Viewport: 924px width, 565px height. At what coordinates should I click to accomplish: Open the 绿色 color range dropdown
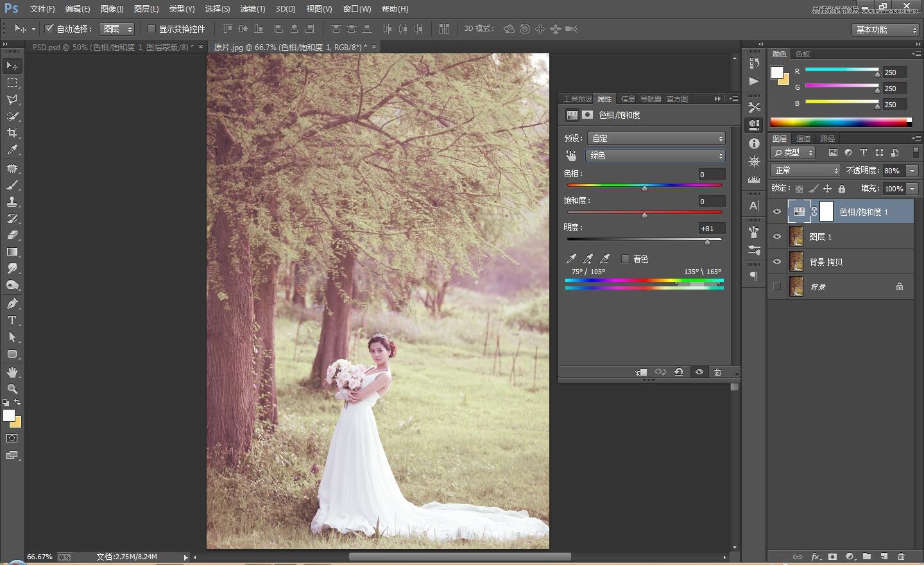click(656, 155)
